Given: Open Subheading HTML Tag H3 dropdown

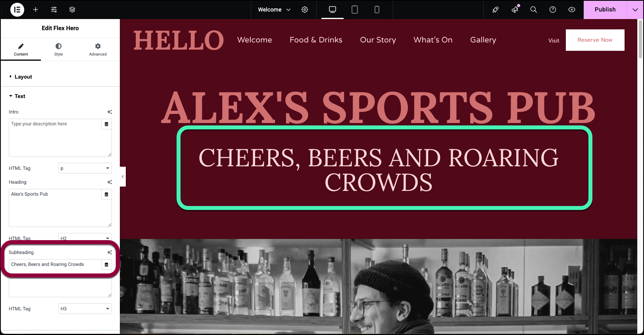Looking at the screenshot, I should pyautogui.click(x=85, y=309).
